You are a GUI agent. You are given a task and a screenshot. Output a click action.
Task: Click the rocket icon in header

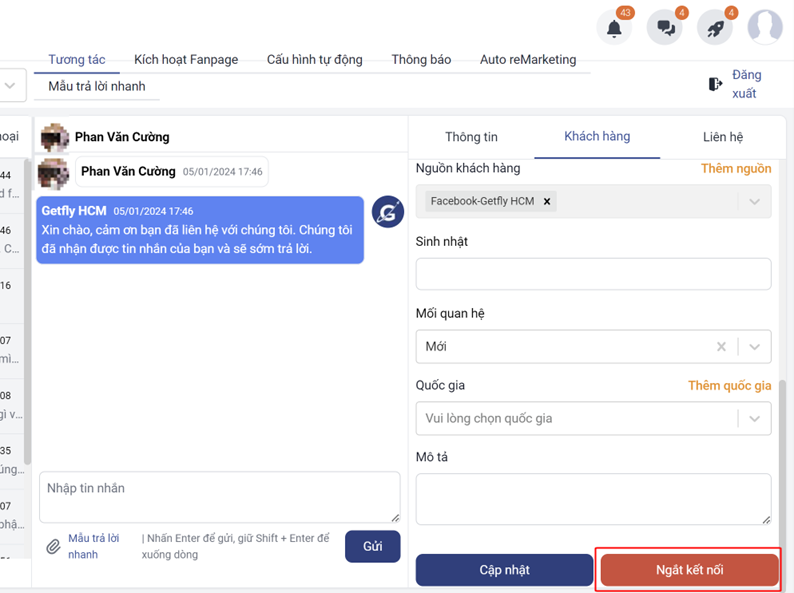tap(715, 28)
